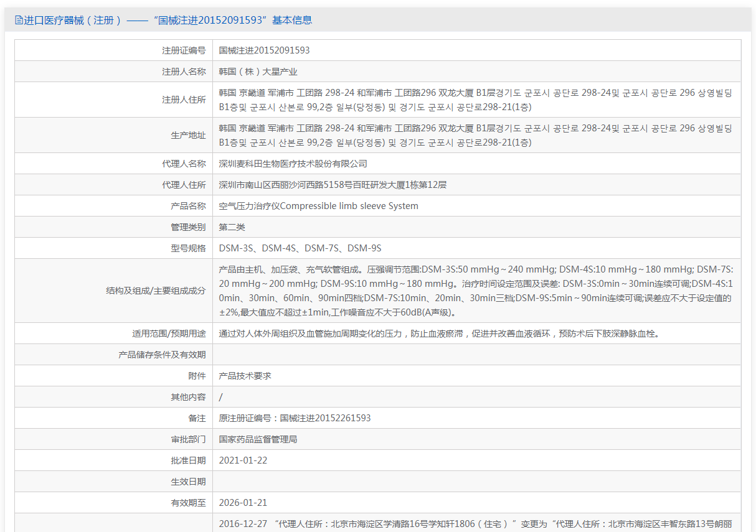Screen dimensions: 756x532
Task: Click the 其他内容 label
Action: pyautogui.click(x=188, y=397)
